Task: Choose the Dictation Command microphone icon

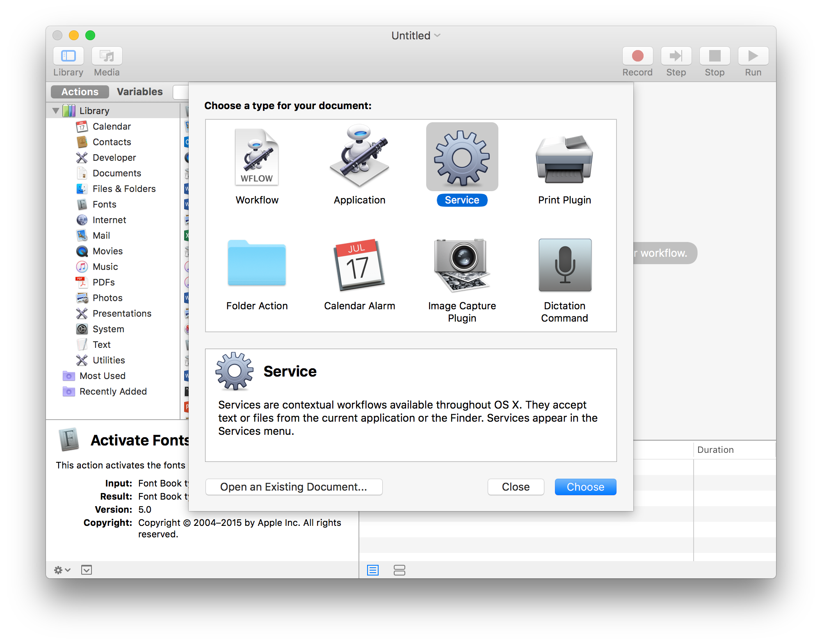Action: 564,265
